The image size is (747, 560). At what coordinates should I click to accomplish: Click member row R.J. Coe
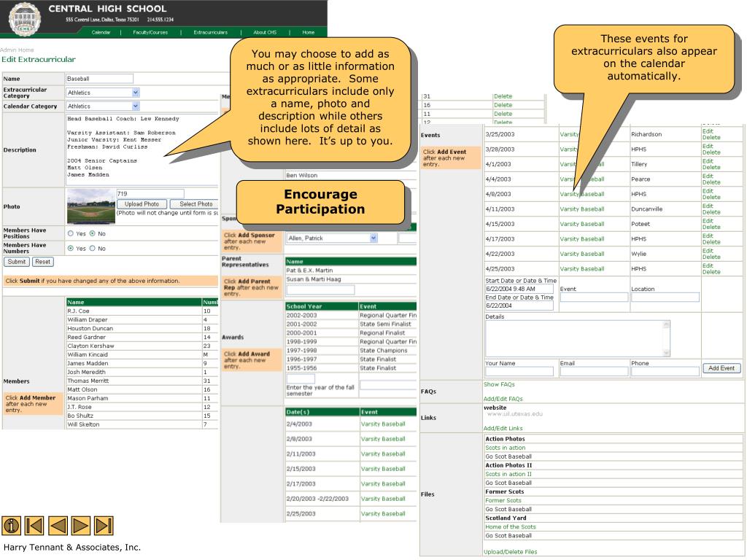pyautogui.click(x=142, y=311)
